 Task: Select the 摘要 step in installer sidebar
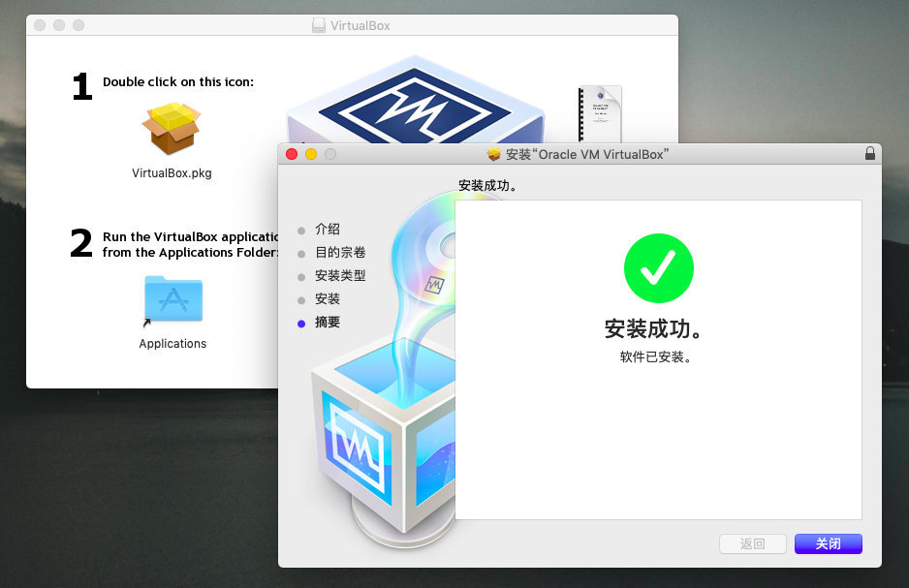click(327, 323)
